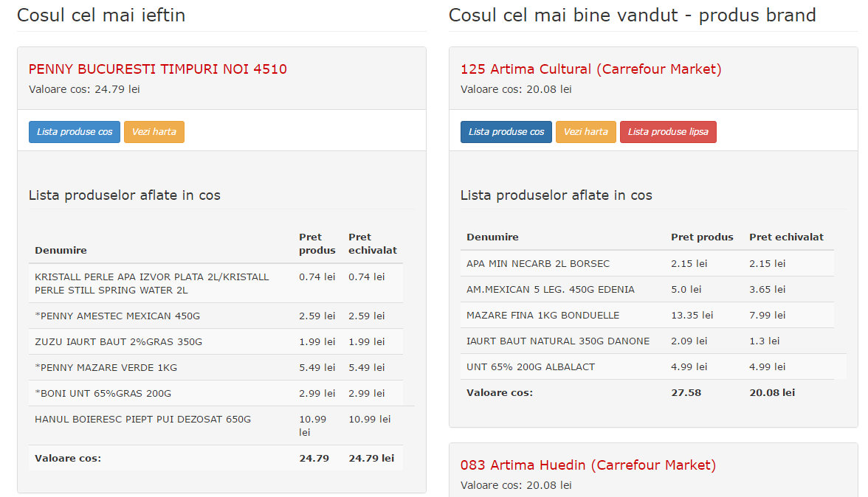The width and height of the screenshot is (868, 497).
Task: Select the Cosul cel mai bine vandut heading
Action: pyautogui.click(x=632, y=15)
